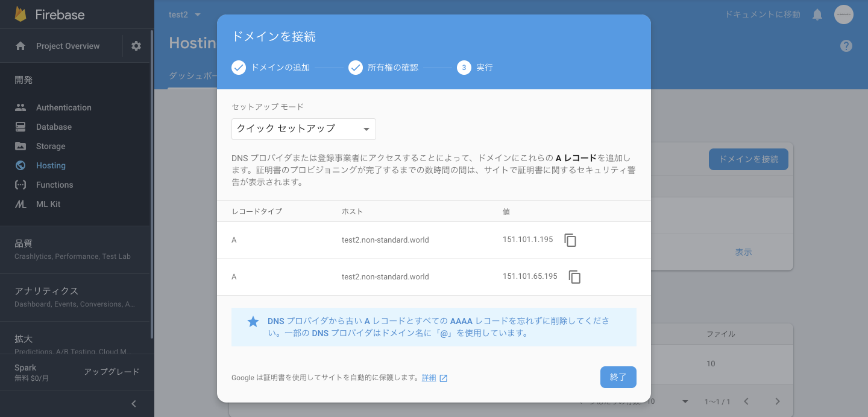Open the help question mark icon
Screen dimensions: 868x417
point(846,46)
